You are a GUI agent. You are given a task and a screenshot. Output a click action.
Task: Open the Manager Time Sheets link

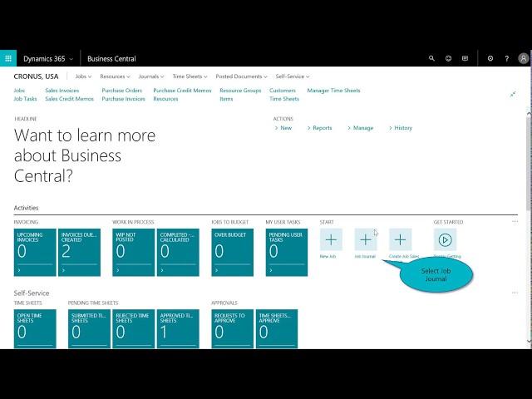[x=333, y=91]
